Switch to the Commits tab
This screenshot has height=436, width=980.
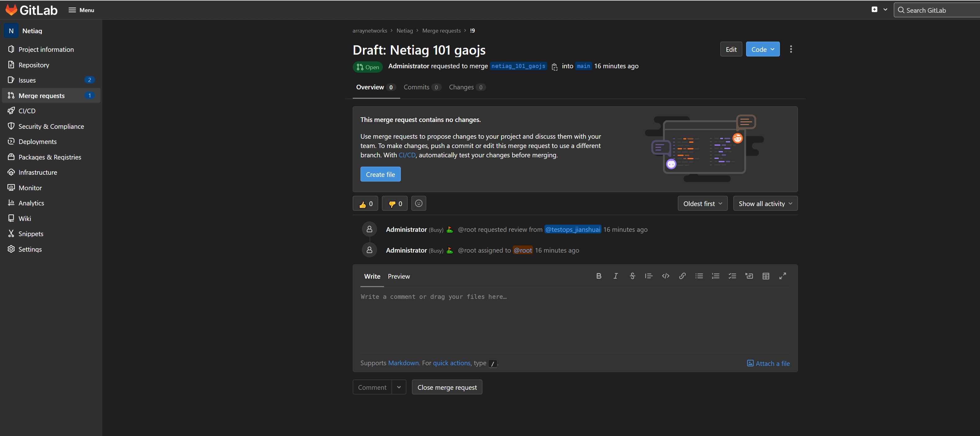[422, 87]
